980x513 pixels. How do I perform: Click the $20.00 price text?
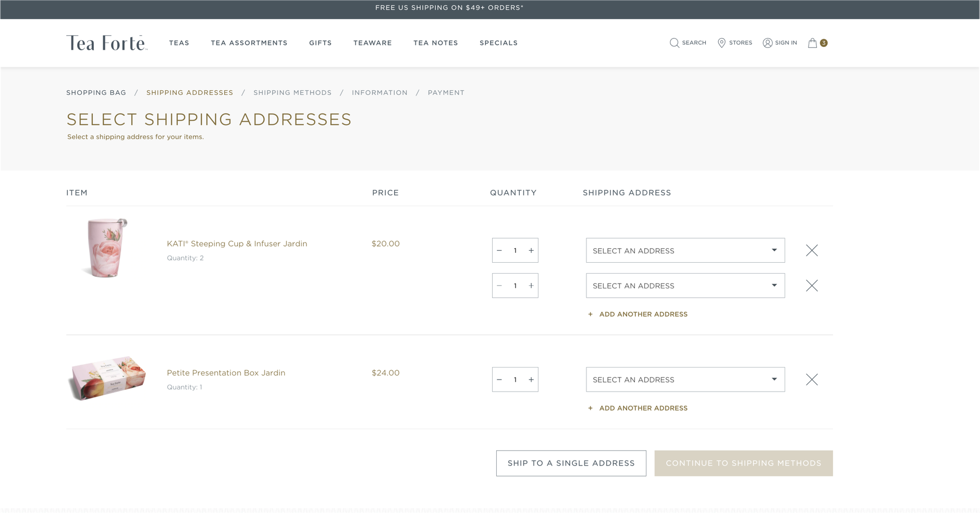coord(386,243)
